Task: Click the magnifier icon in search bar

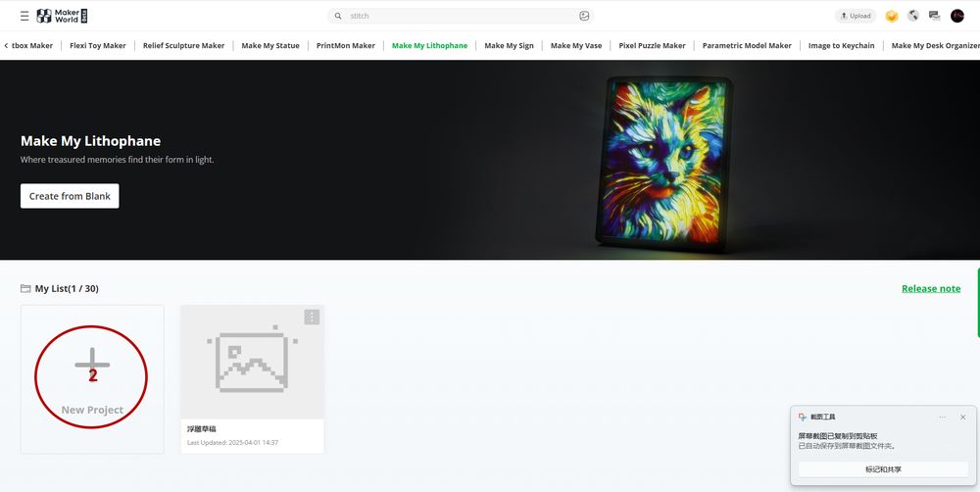Action: coord(338,16)
